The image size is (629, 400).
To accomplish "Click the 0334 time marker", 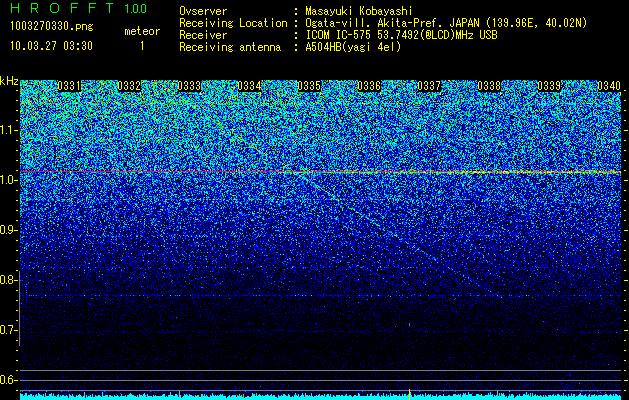I will (249, 86).
